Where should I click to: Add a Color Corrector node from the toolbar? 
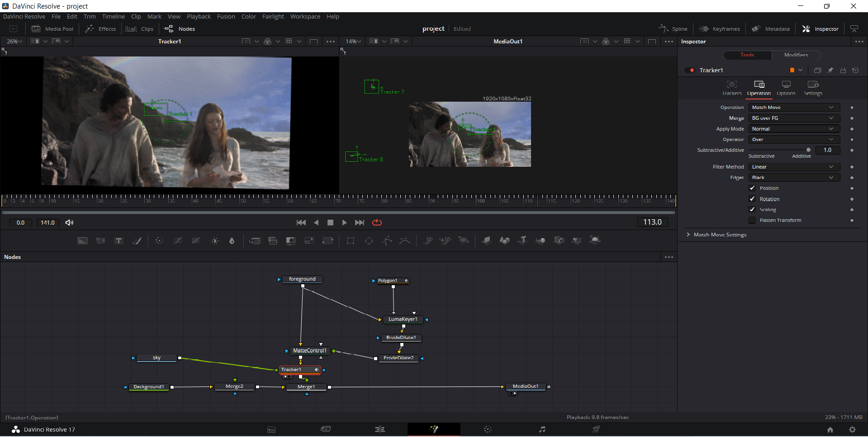(159, 240)
